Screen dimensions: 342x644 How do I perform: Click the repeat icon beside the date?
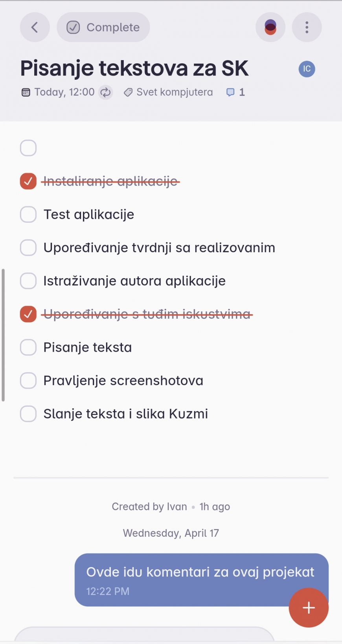[x=105, y=92]
